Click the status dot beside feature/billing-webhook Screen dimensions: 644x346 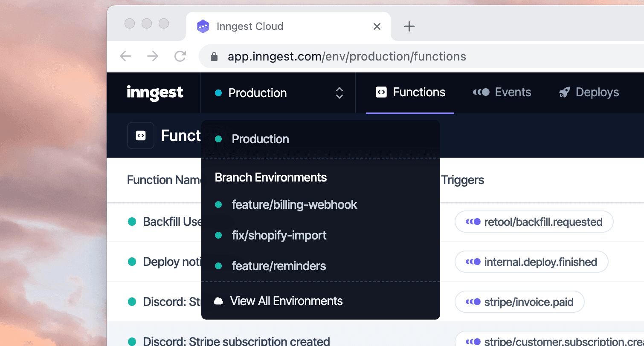point(219,205)
